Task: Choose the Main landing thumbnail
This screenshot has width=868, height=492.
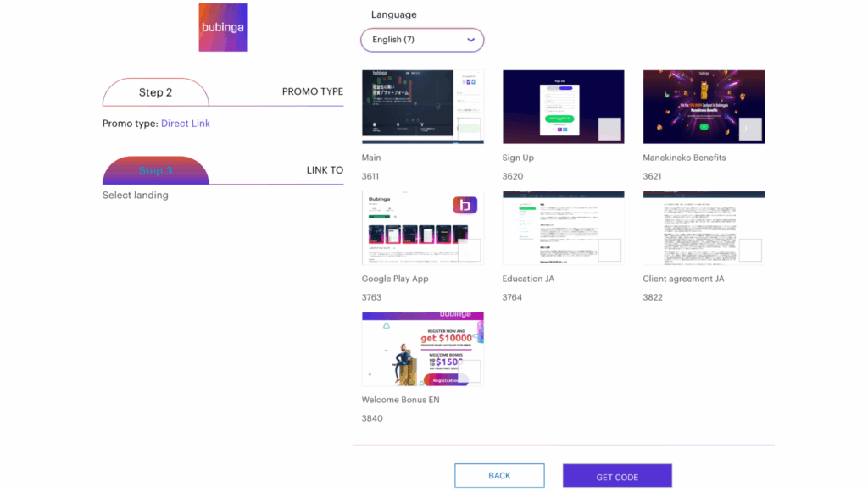Action: [422, 107]
